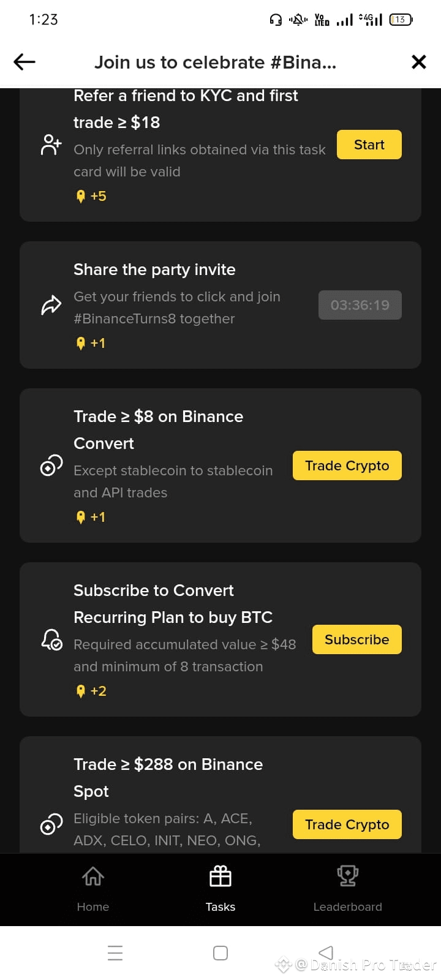Open the Share the party invite card
Screen dimensions: 441x980
coord(221,305)
